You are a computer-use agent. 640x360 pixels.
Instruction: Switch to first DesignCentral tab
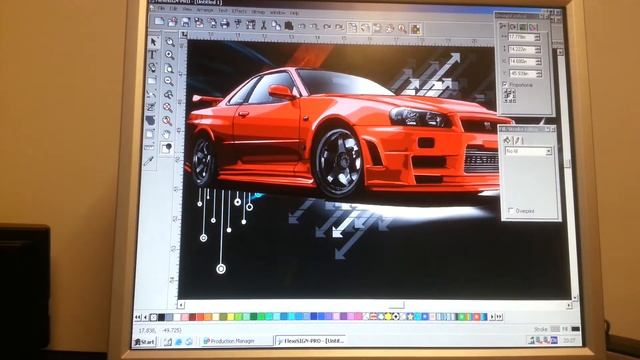[502, 27]
